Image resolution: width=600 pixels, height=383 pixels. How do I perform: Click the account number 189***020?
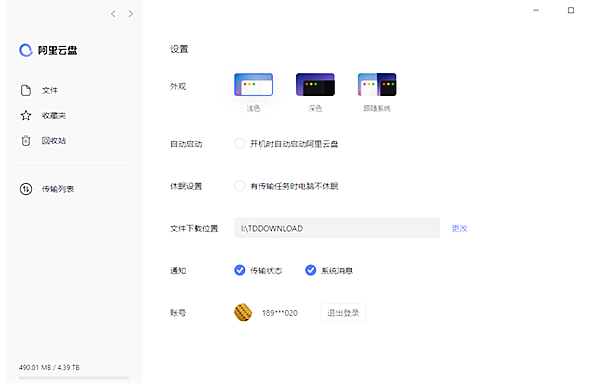pos(280,313)
